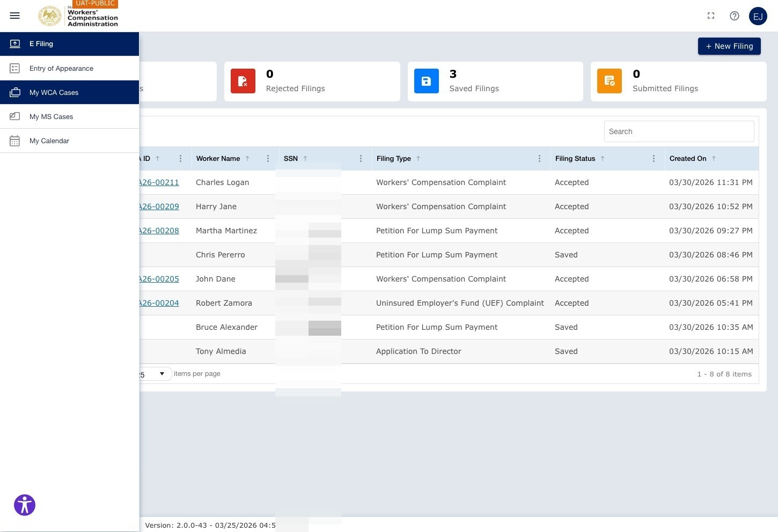Select Entry of Appearance menu item
The height and width of the screenshot is (532, 778).
tap(69, 68)
